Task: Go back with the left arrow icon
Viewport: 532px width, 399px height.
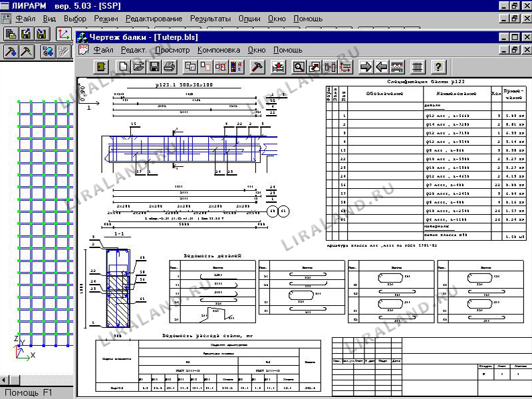Action: [381, 66]
